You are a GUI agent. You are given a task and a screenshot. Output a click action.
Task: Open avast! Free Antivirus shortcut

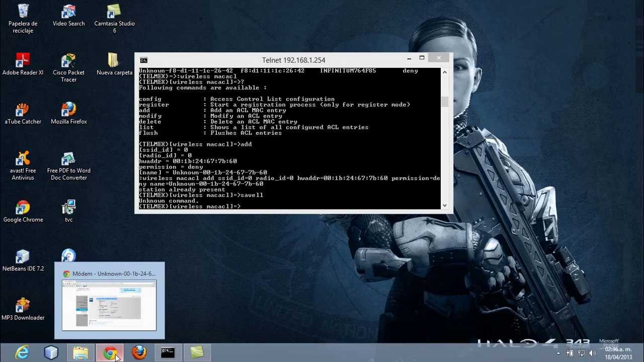point(23,166)
